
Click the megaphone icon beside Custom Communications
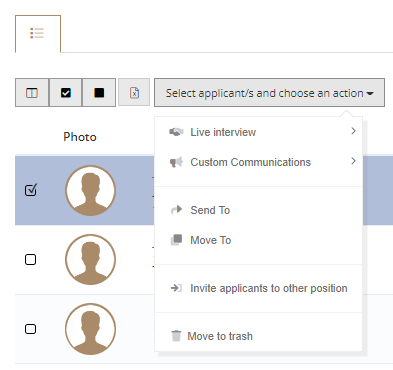pos(176,162)
